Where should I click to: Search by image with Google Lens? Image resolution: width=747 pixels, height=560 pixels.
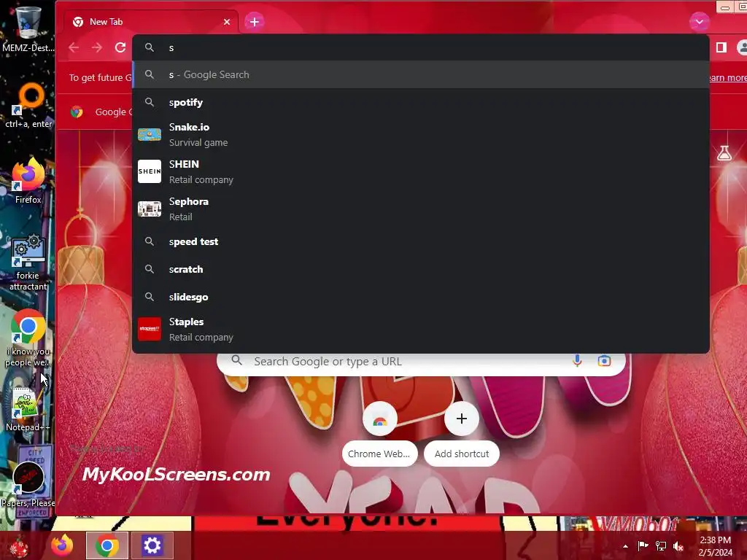[x=604, y=361]
